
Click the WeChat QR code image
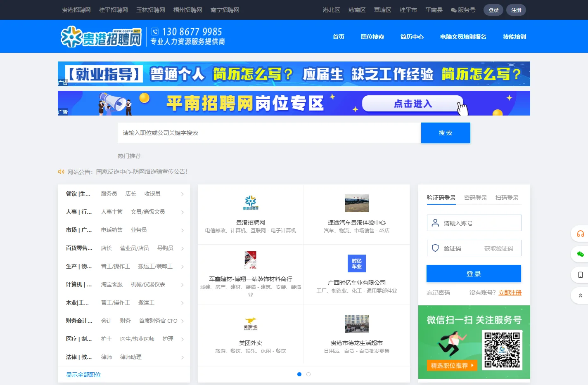502,350
